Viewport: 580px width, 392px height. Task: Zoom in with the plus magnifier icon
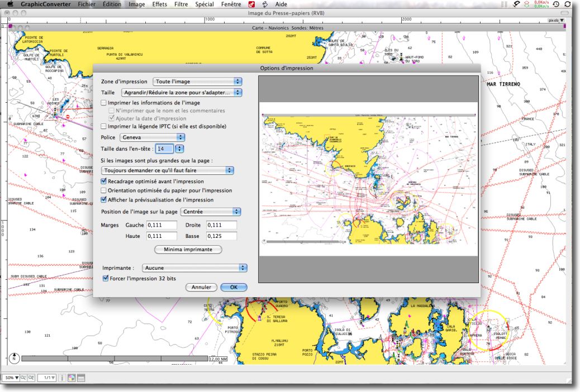(31, 377)
